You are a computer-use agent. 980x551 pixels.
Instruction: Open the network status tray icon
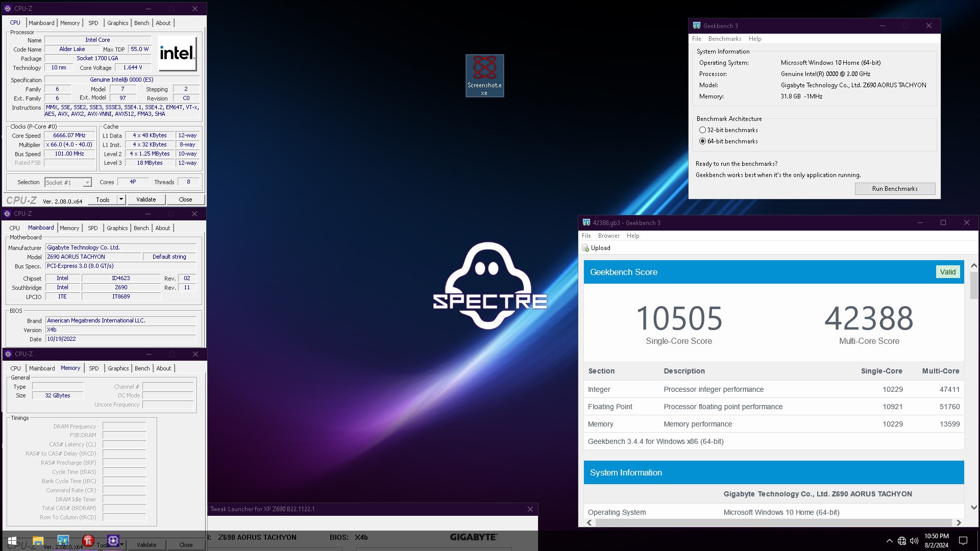click(x=902, y=541)
